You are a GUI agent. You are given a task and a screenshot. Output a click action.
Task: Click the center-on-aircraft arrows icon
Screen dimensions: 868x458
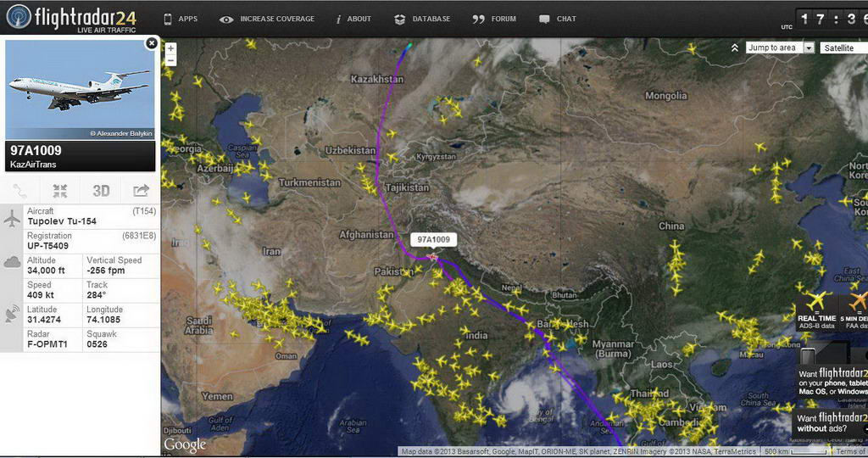coord(60,191)
